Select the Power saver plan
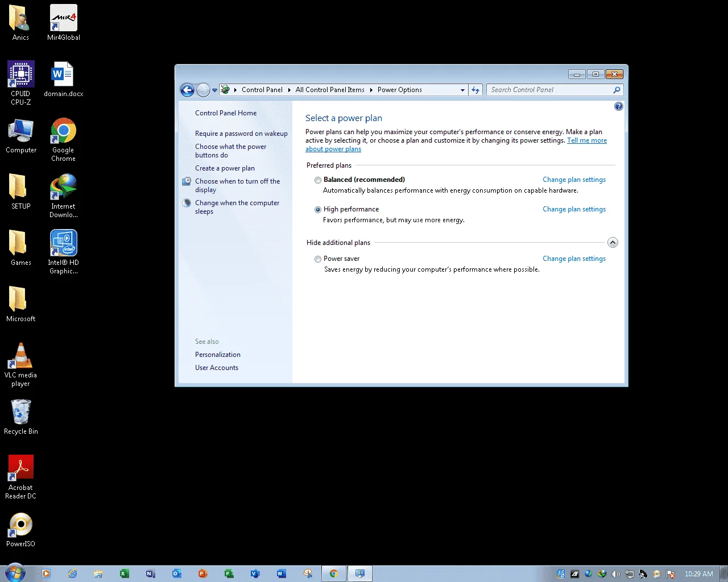The height and width of the screenshot is (582, 728). (318, 259)
